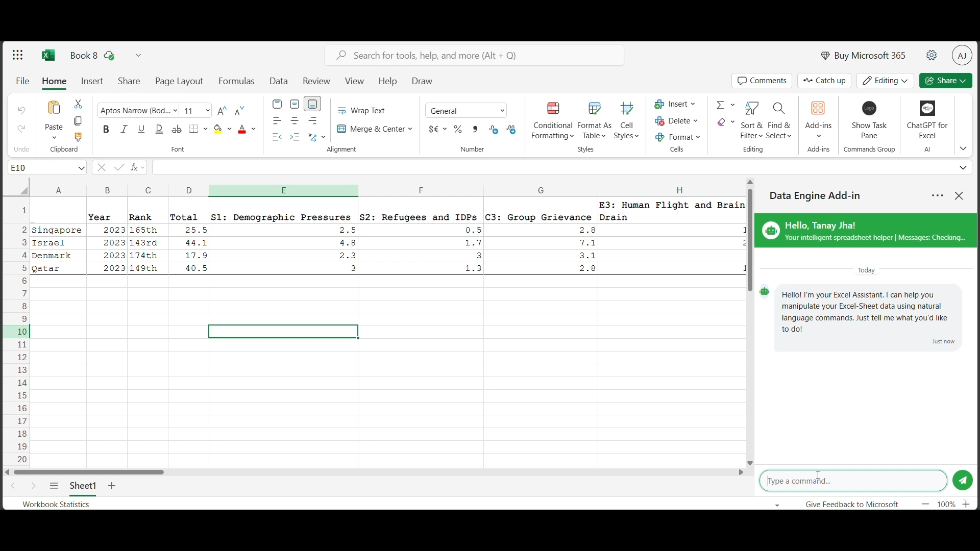
Task: Set Middle Align vertical alignment
Action: click(296, 104)
